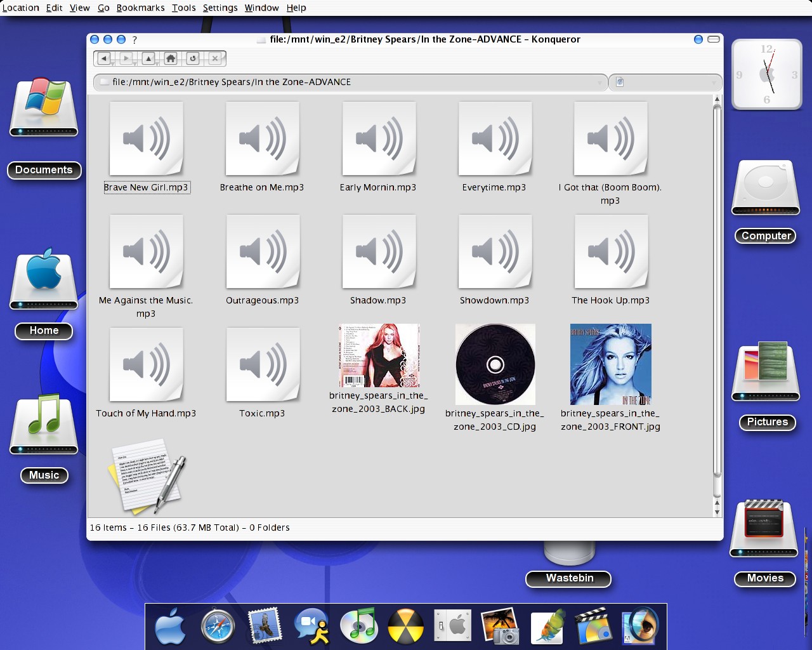Screen dimensions: 812x650
Task: Select Toxic.mp3 audio file
Action: pyautogui.click(x=262, y=365)
